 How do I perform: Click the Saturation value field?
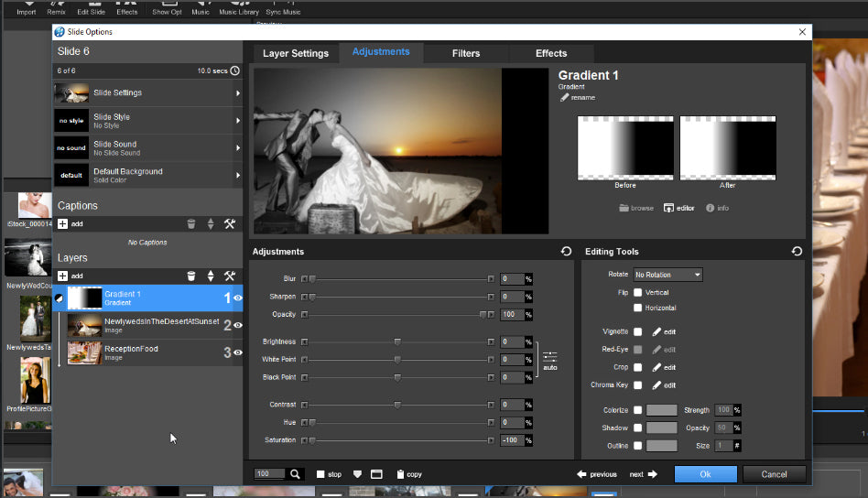point(512,440)
